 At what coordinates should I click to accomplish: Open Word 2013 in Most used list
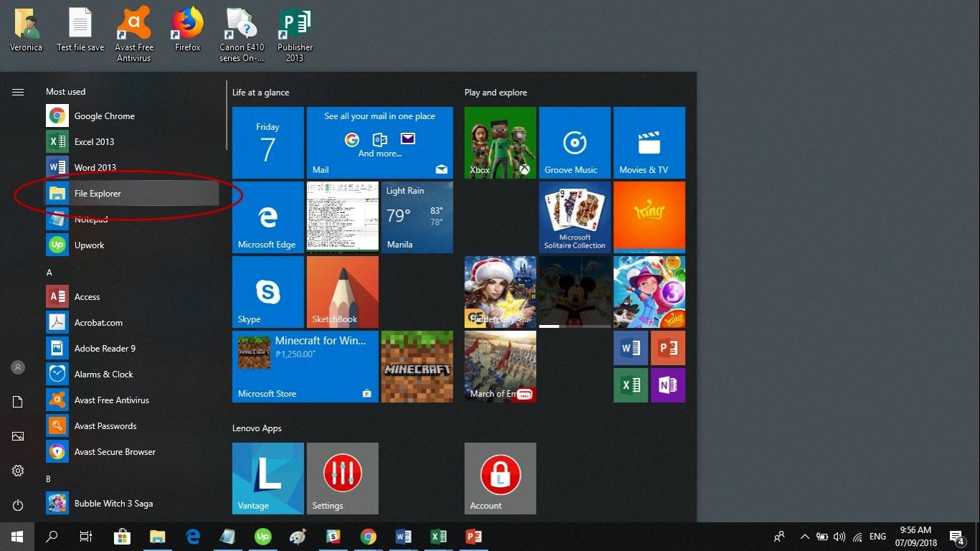[132, 167]
